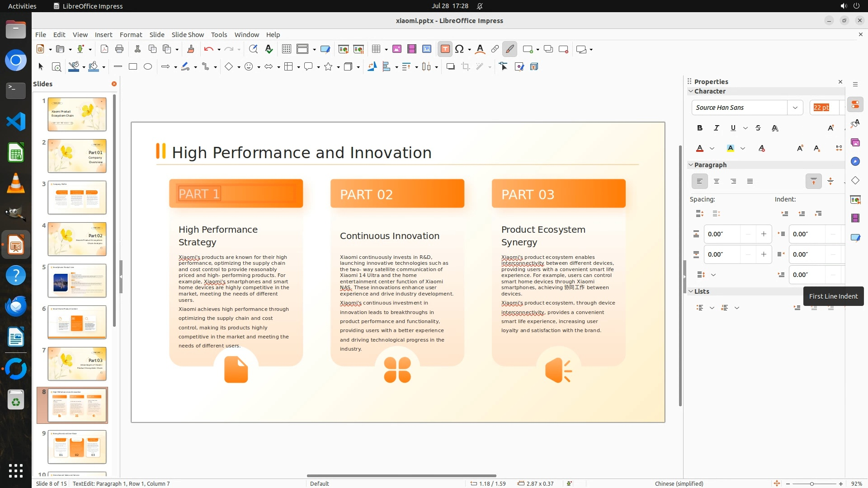Open the Slide Show menu
Screen dimensions: 868x488
point(187,34)
